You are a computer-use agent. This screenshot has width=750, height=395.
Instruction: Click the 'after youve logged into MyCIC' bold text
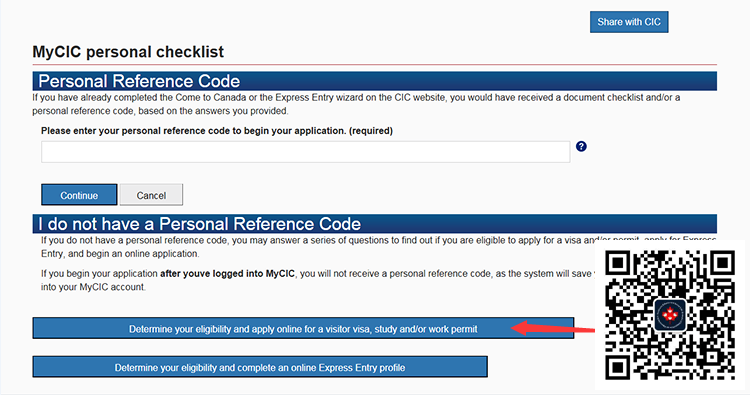point(227,274)
